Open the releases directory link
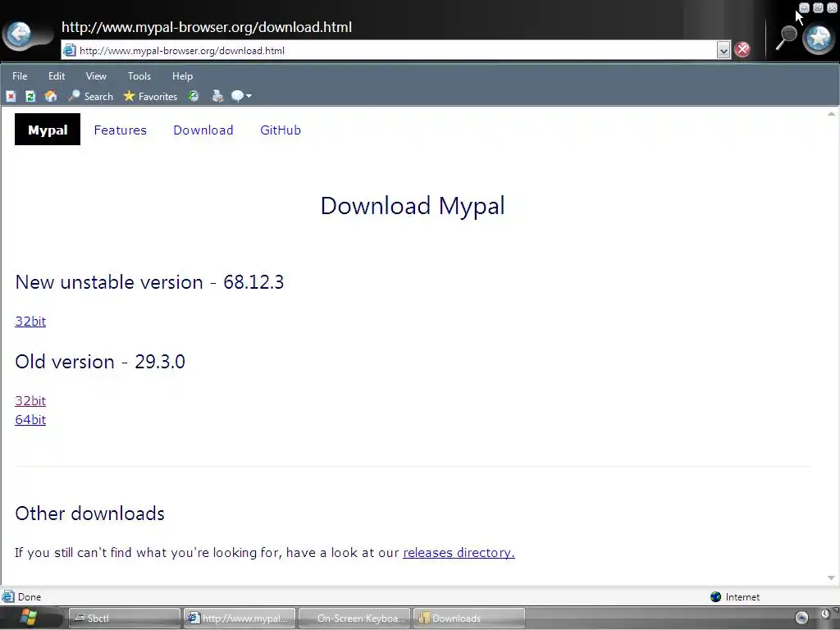Screen dimensions: 840x630 [459, 552]
